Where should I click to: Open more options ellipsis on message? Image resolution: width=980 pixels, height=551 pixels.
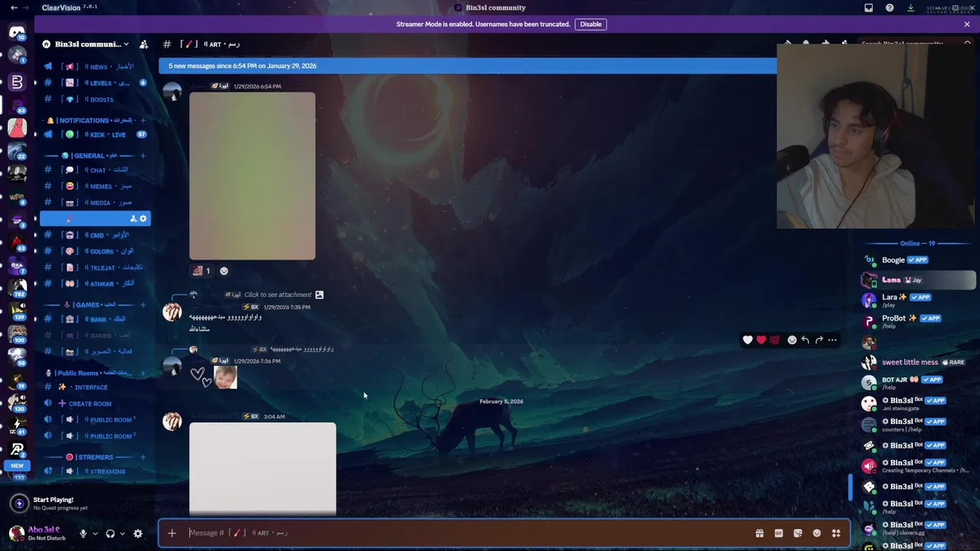pyautogui.click(x=832, y=340)
